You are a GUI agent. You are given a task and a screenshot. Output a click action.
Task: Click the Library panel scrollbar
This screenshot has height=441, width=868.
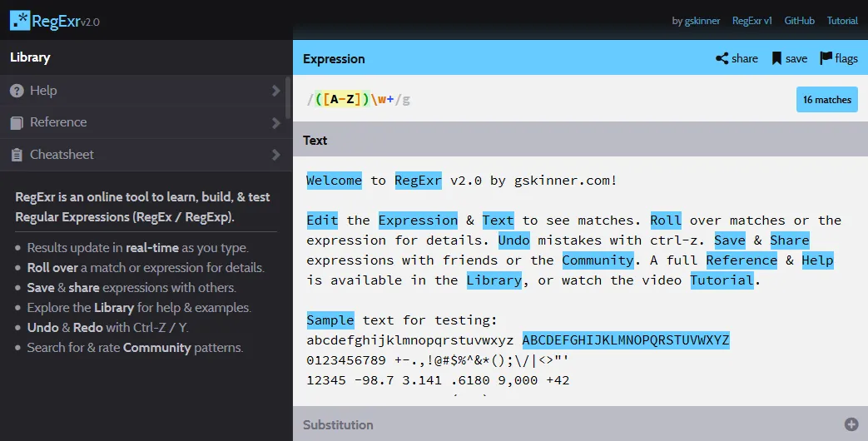tap(288, 98)
